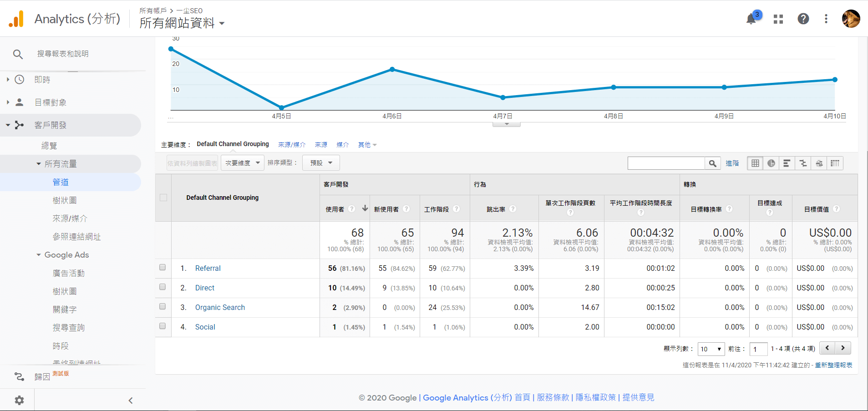The image size is (868, 411).
Task: Select the 來源 primary dimension tab
Action: (x=321, y=145)
